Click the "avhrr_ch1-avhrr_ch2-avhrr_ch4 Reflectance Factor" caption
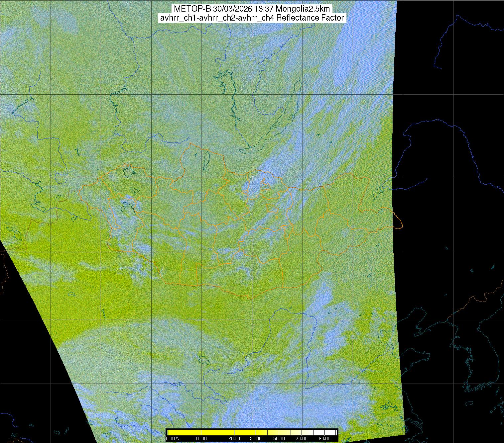The image size is (504, 443). pos(252,18)
